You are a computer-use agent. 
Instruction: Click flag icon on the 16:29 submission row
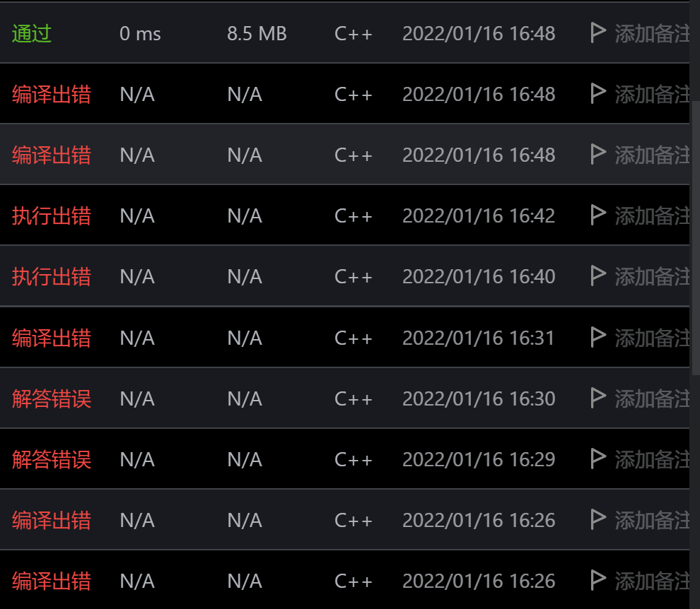598,459
